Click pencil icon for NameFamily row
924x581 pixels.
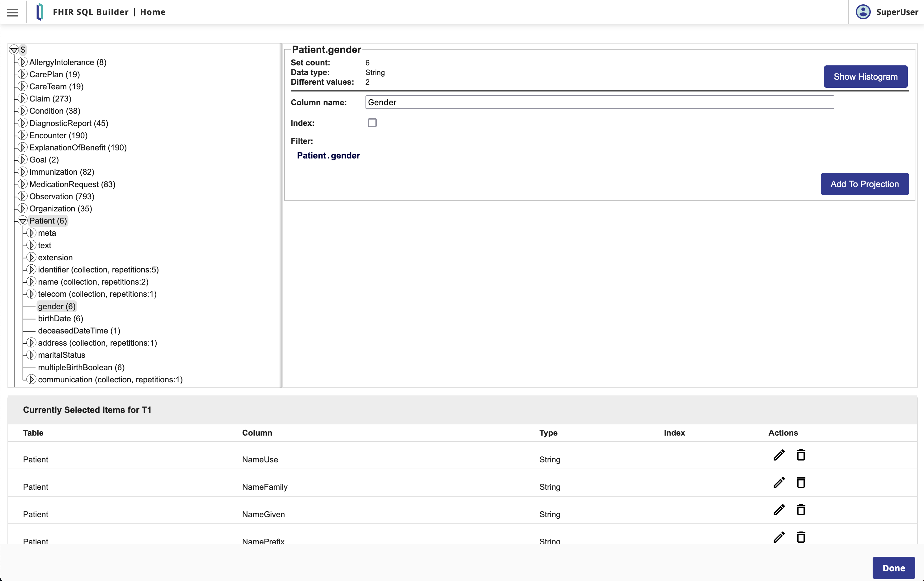[x=779, y=482]
